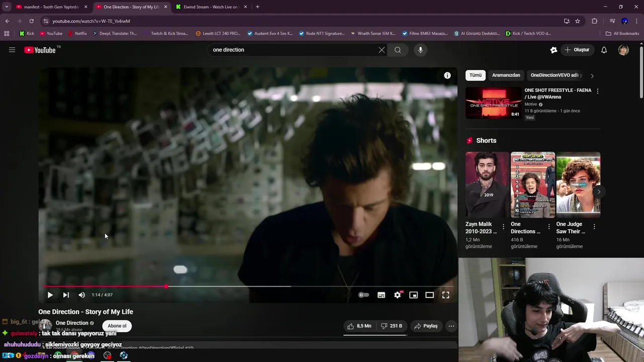This screenshot has height=362, width=644.
Task: Open the Netflix bookmark
Action: pyautogui.click(x=77, y=34)
